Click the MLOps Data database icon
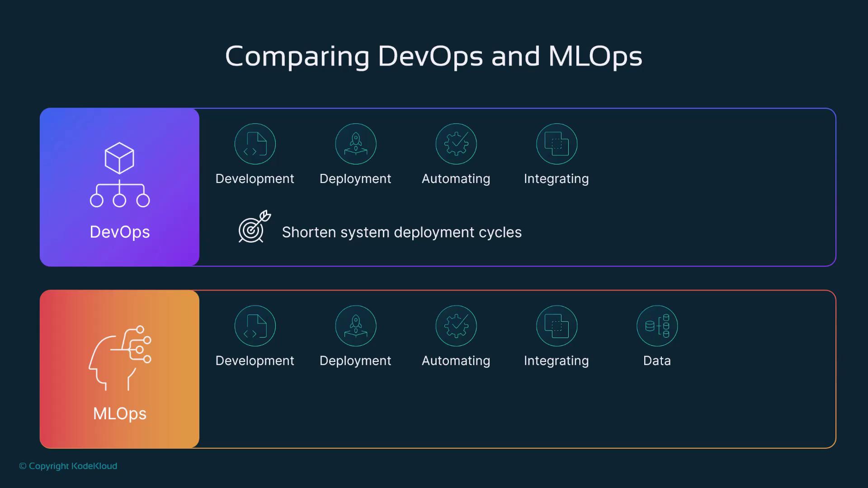Screen dimensions: 868x488 [x=657, y=326]
